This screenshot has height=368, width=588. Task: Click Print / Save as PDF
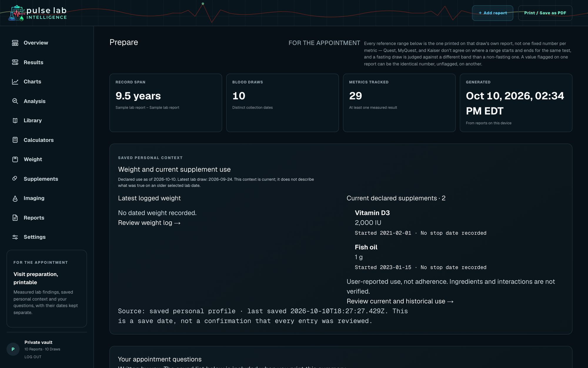545,13
